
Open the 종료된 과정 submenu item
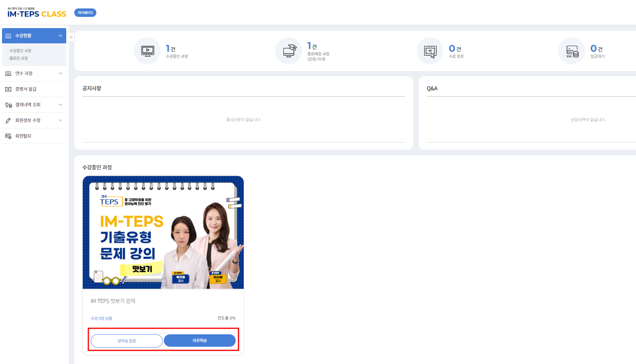point(18,58)
